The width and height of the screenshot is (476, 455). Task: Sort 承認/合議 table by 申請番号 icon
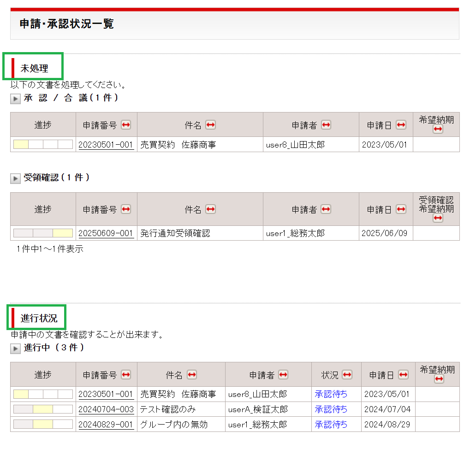126,125
